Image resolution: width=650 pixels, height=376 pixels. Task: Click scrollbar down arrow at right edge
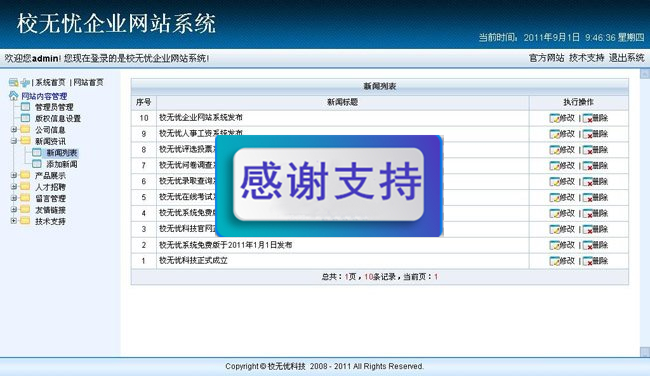pos(645,352)
